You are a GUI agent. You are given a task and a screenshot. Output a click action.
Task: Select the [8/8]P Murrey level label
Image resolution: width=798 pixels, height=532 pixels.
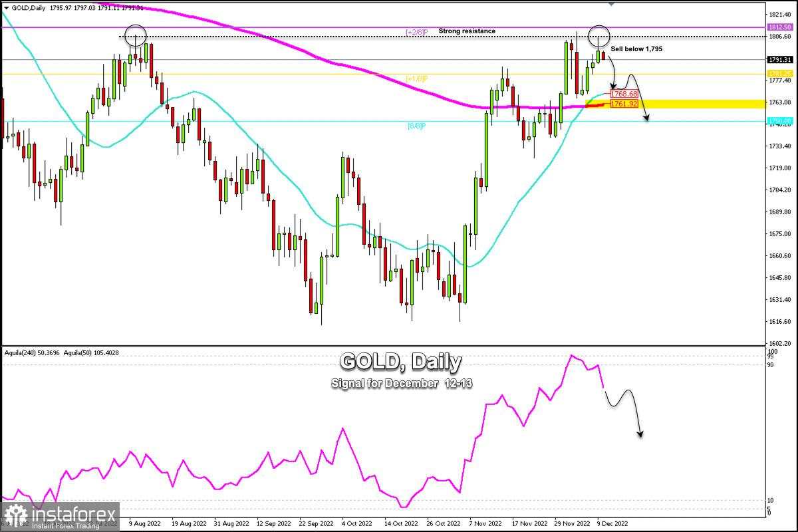tap(418, 126)
